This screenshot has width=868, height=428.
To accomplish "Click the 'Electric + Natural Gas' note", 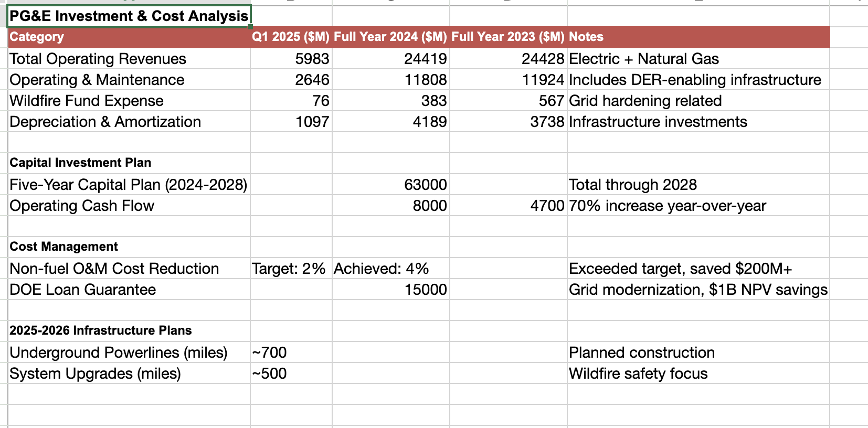I will coord(644,59).
